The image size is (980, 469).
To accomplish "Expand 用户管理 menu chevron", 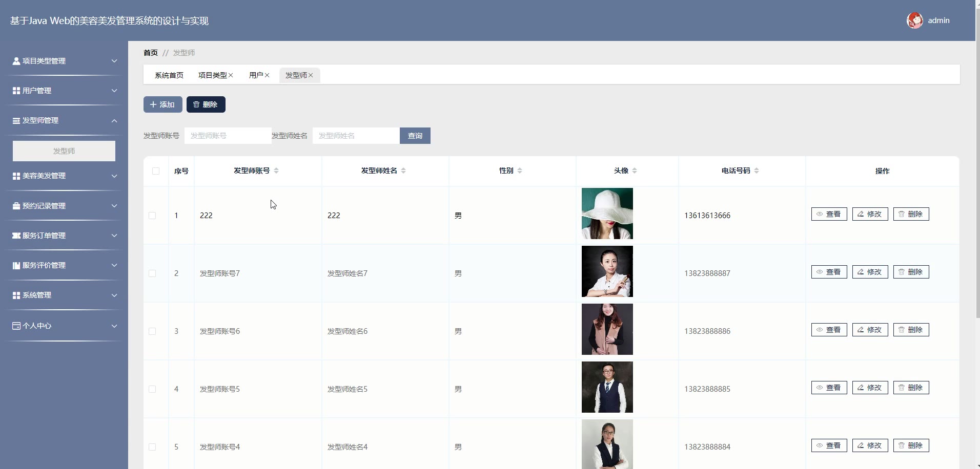I will [x=114, y=91].
